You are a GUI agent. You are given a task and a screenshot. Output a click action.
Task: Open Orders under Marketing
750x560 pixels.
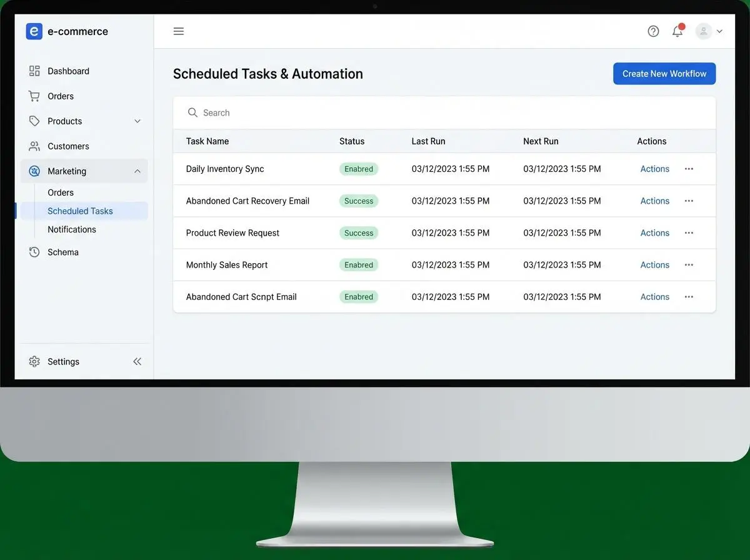tap(61, 192)
